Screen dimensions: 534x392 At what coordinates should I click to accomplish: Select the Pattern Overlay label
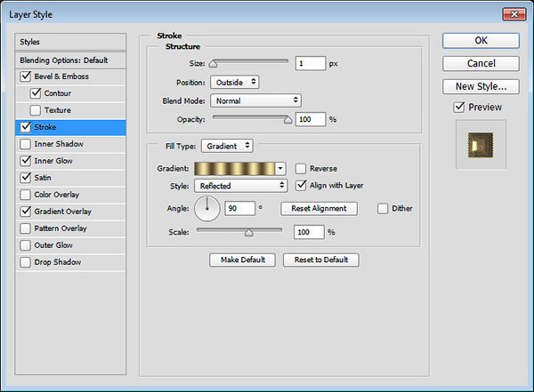click(x=61, y=228)
